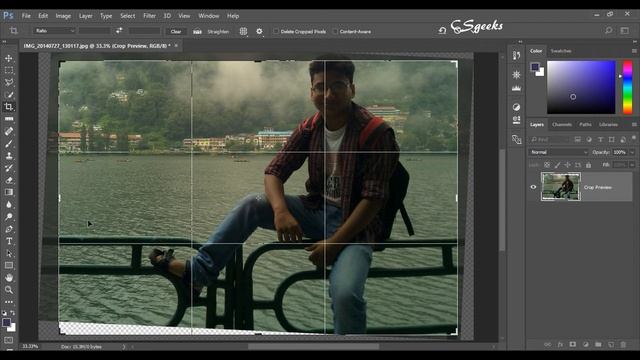Screen dimensions: 640x360
Task: Toggle lock all padlock icon
Action: tap(588, 165)
